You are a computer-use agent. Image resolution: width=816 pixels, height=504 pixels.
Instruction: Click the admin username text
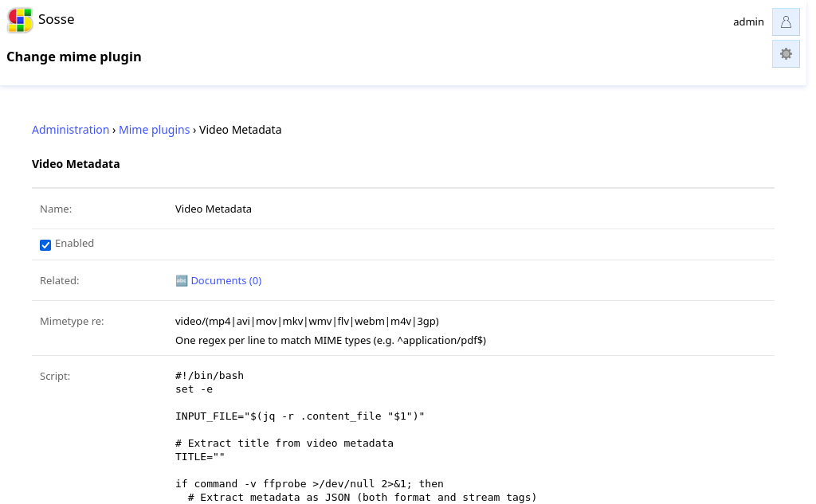(748, 21)
